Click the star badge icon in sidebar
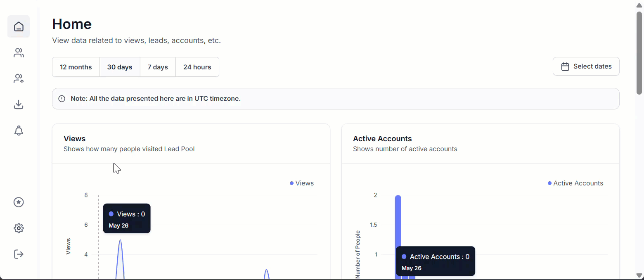The image size is (644, 280). (19, 202)
